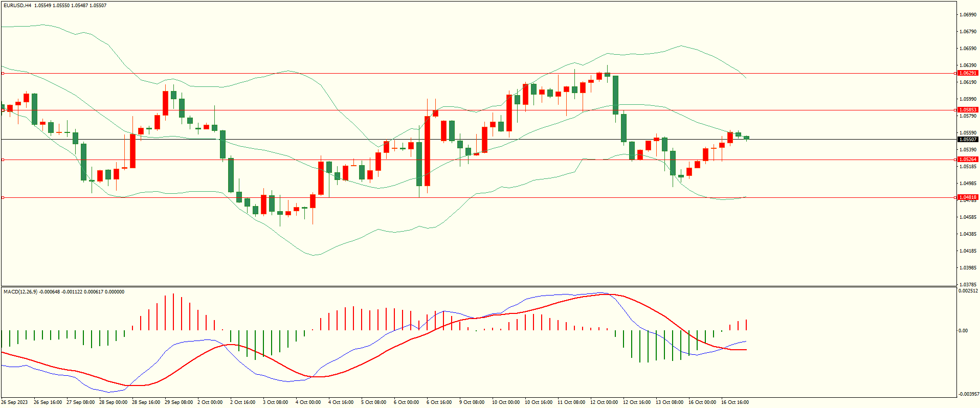Screen dimensions: 980x408
Task: Click the MACD(12,26,9) indicator label
Action: click(x=20, y=292)
